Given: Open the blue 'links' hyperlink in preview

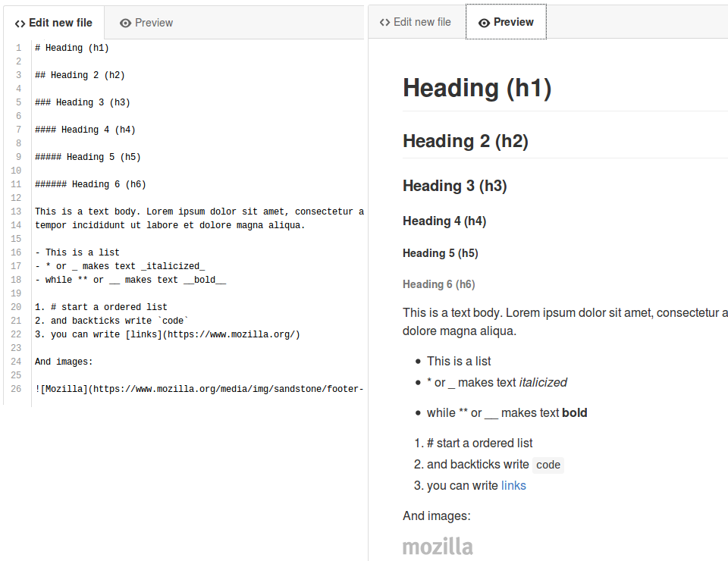Looking at the screenshot, I should [x=513, y=485].
